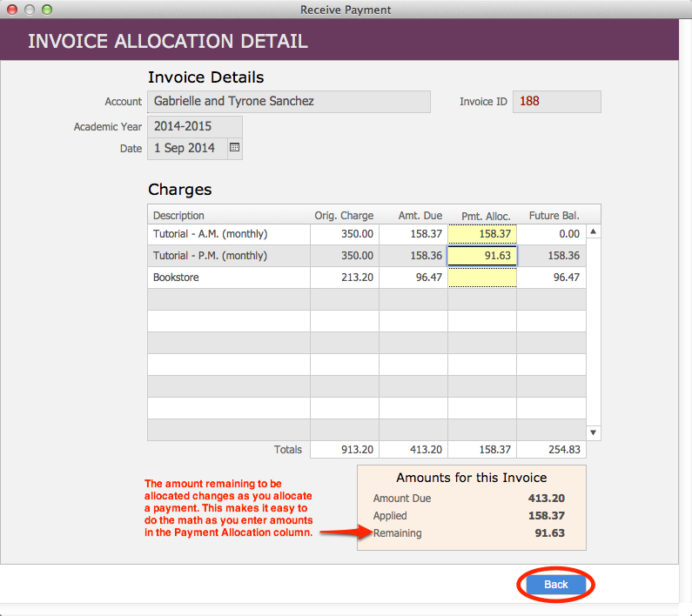Click Bookstore original charge 213.20
This screenshot has width=692, height=616.
coord(357,278)
